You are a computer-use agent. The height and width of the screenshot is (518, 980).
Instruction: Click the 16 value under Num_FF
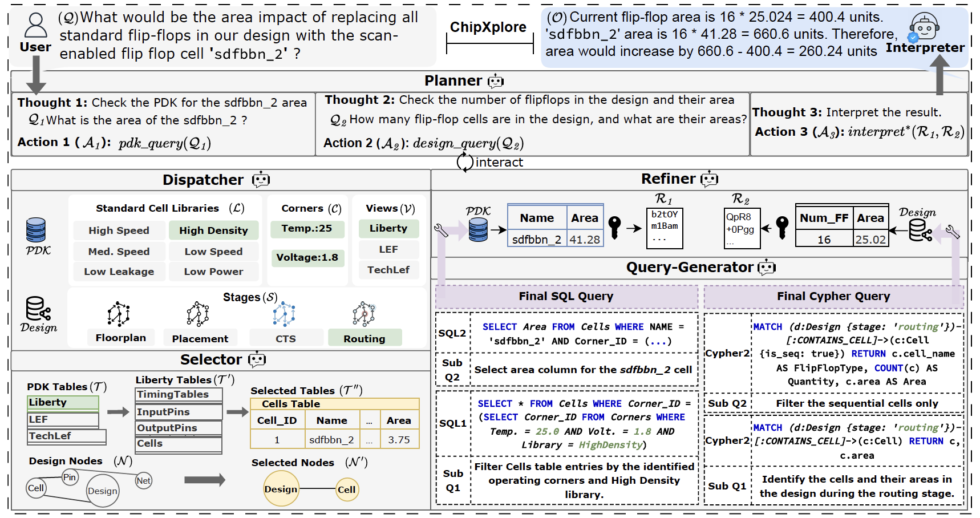(x=824, y=240)
